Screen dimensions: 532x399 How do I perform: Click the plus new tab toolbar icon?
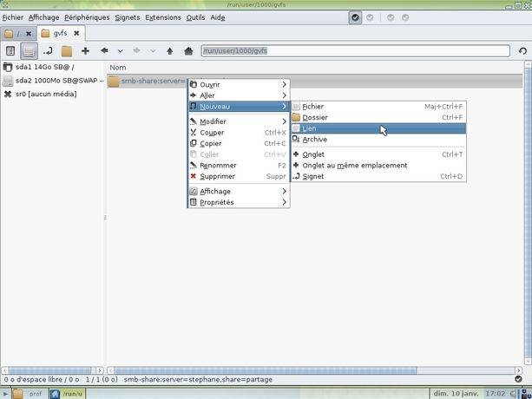point(86,51)
